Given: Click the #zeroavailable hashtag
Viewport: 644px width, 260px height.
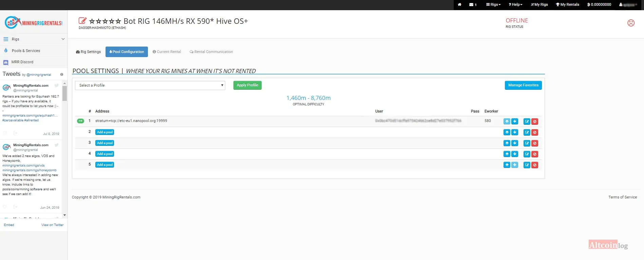Looking at the screenshot, I should point(13,120).
